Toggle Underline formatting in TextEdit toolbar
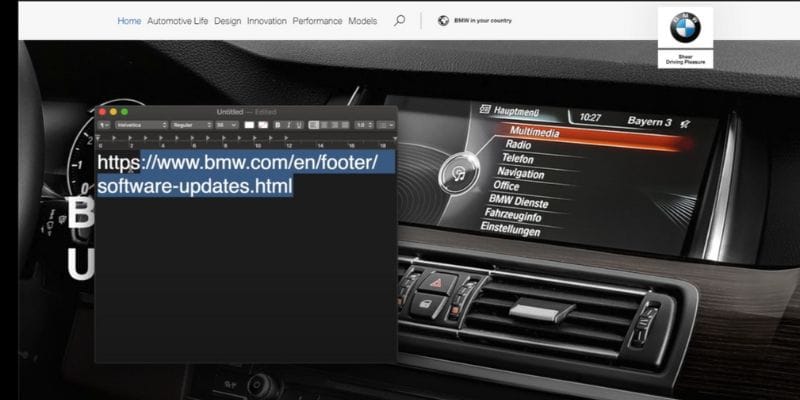 tap(299, 125)
